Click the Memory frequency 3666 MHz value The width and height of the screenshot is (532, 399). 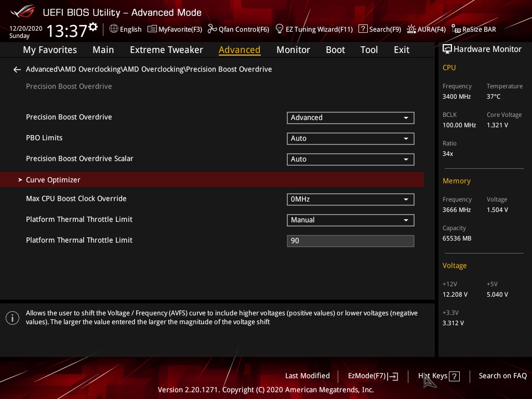[457, 210]
